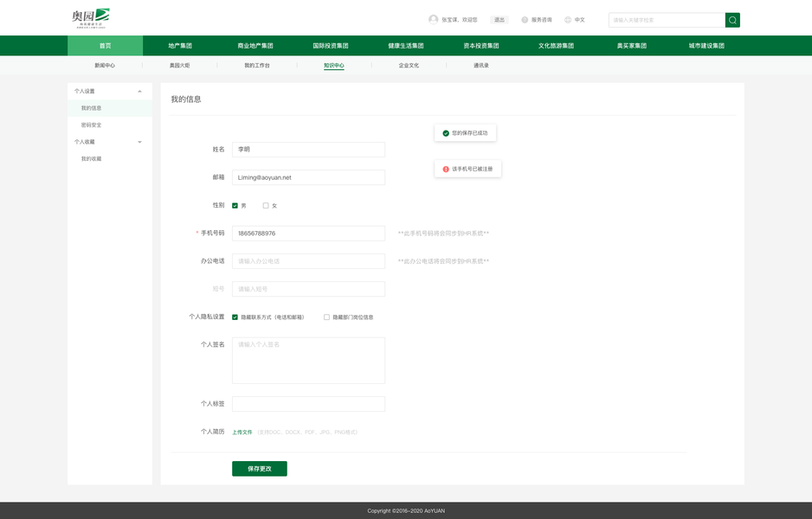Click the user avatar icon
Screen dimensions: 812x519
coord(434,20)
